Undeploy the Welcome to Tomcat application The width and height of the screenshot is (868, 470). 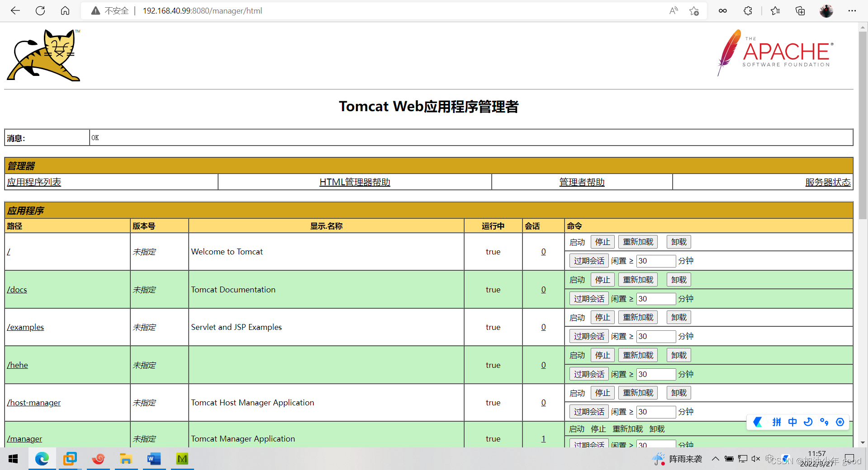[679, 242]
